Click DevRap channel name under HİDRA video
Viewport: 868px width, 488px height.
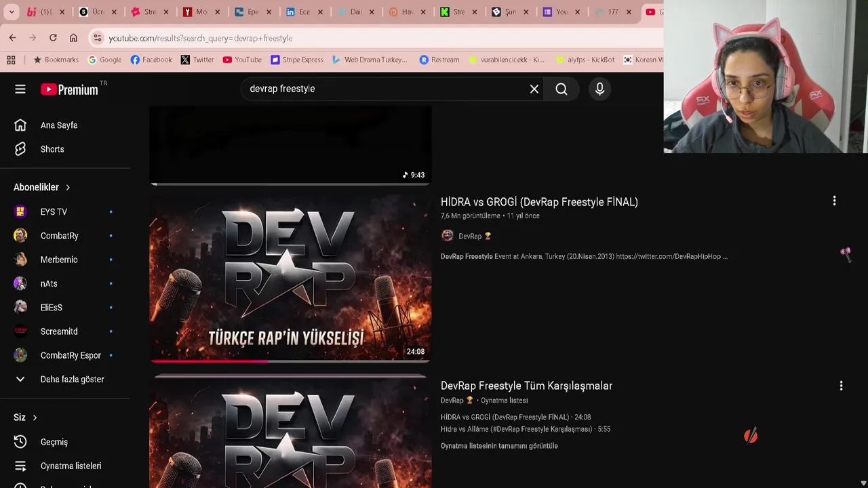pos(470,236)
